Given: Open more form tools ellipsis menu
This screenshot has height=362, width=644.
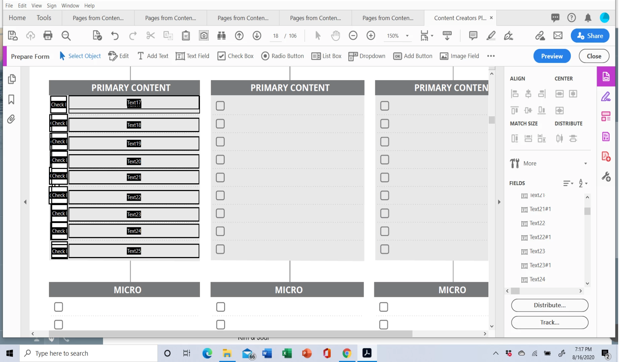Looking at the screenshot, I should 491,56.
